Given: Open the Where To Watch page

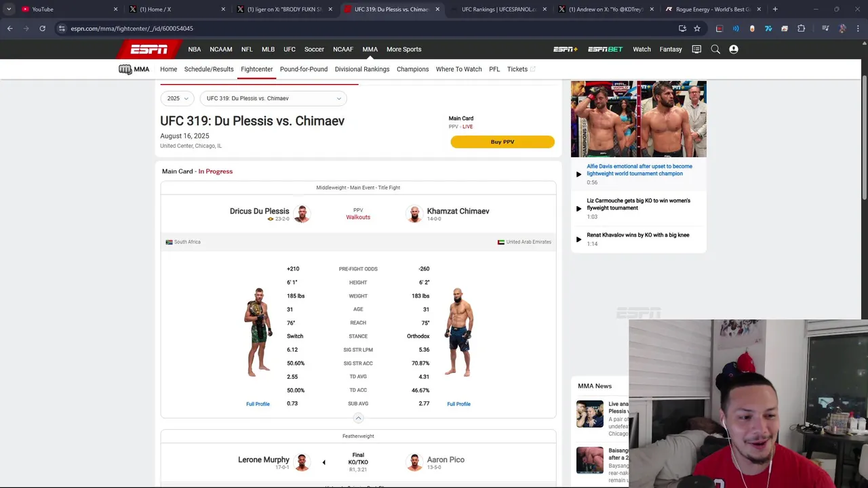Looking at the screenshot, I should pos(459,69).
